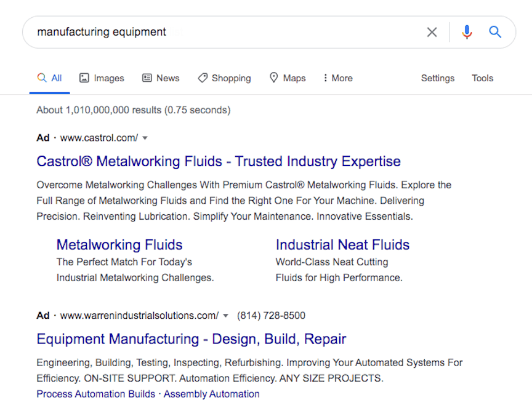Open the Assembly Automation link
The height and width of the screenshot is (416, 532).
pyautogui.click(x=212, y=394)
